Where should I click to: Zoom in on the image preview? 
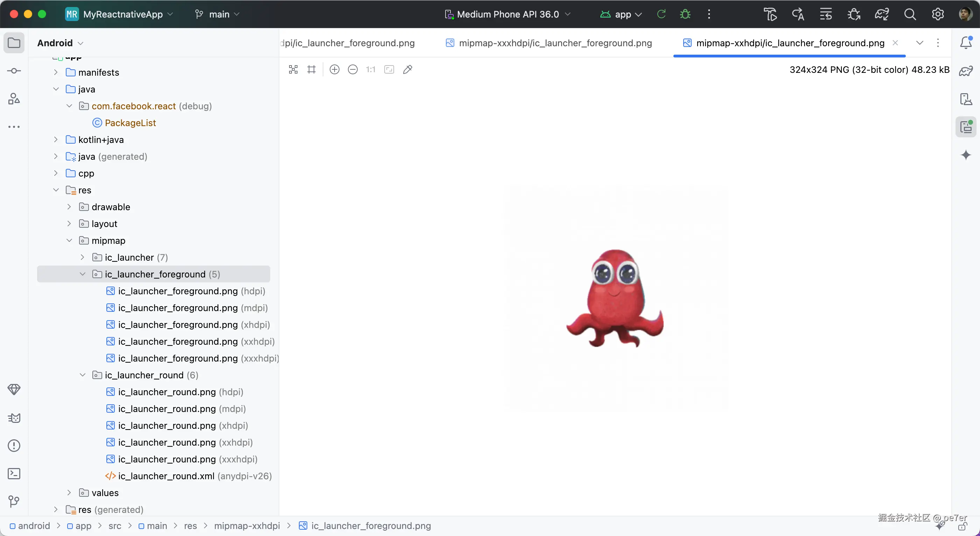[x=334, y=69]
